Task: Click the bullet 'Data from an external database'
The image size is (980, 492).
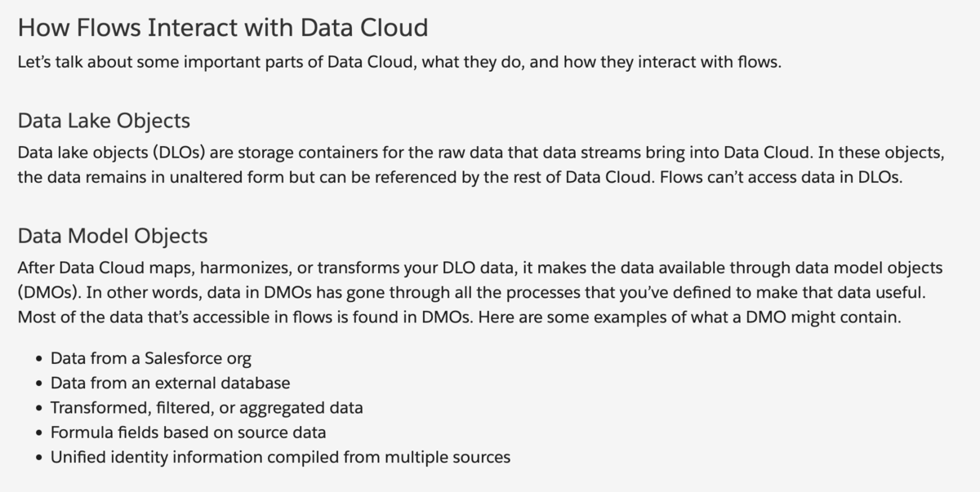Action: tap(170, 383)
